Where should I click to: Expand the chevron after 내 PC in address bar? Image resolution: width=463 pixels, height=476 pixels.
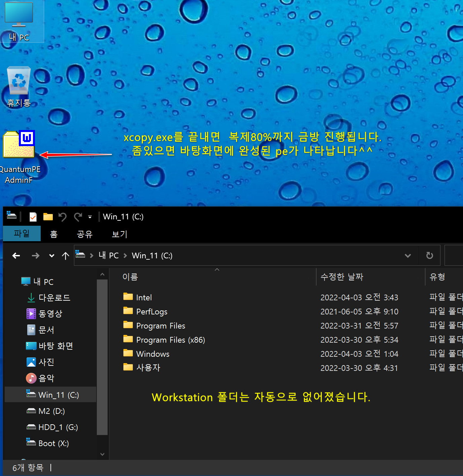coord(125,256)
